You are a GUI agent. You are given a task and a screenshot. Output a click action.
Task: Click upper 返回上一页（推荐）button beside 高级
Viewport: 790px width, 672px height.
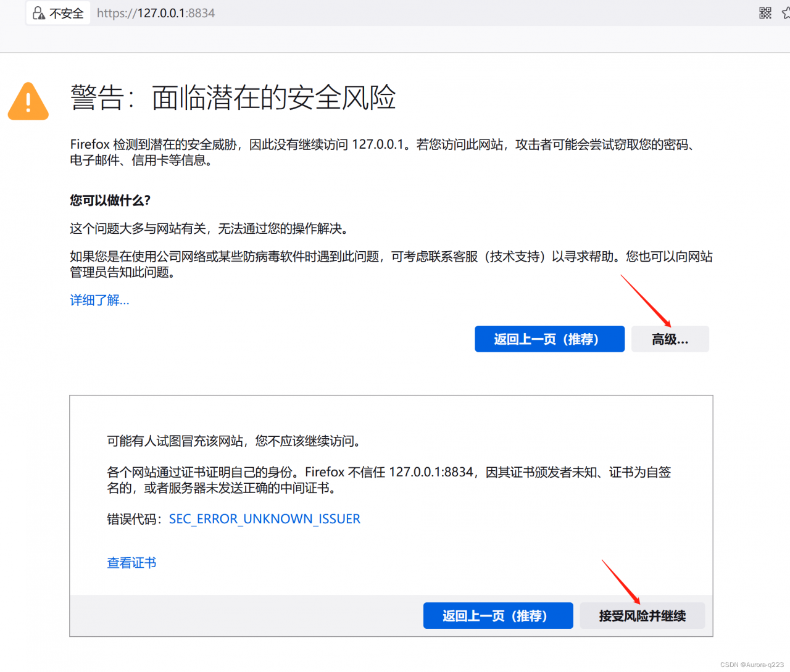click(x=549, y=339)
